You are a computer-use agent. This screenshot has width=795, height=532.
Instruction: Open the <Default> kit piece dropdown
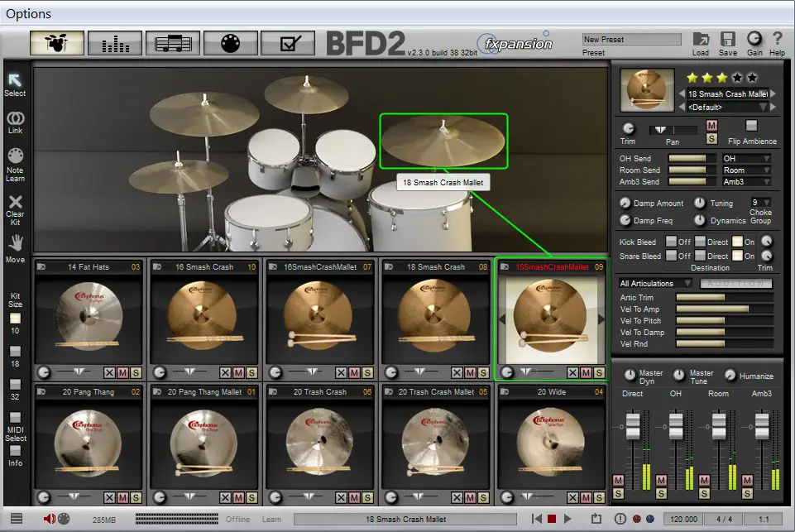[727, 107]
